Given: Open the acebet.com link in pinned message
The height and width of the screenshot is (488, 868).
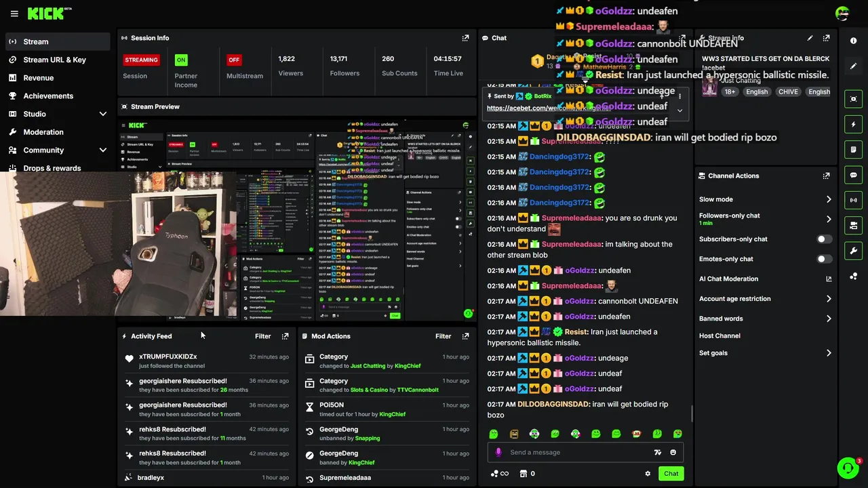Looking at the screenshot, I should 549,108.
